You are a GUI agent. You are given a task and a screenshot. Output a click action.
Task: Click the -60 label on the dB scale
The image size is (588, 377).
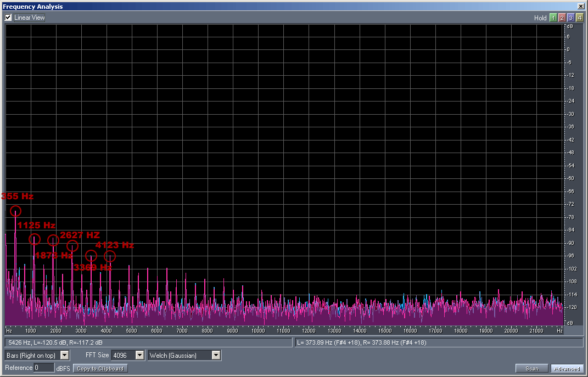(x=570, y=178)
